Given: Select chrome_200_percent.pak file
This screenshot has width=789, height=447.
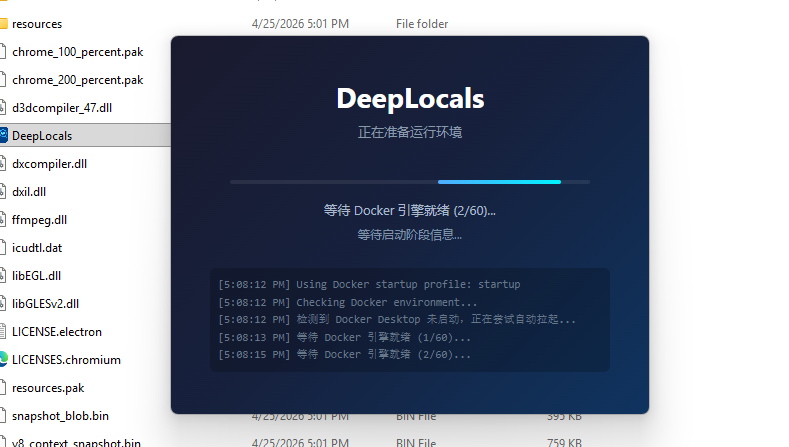Looking at the screenshot, I should [77, 80].
